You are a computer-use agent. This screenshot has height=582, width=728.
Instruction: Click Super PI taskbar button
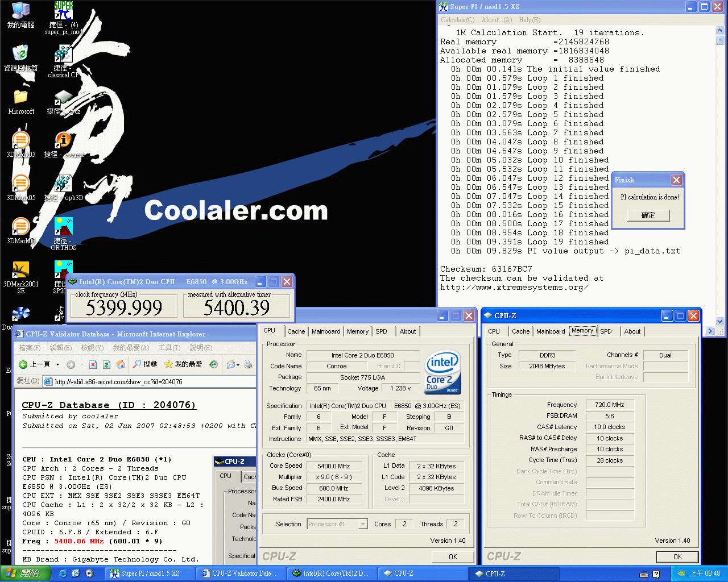pyautogui.click(x=149, y=573)
